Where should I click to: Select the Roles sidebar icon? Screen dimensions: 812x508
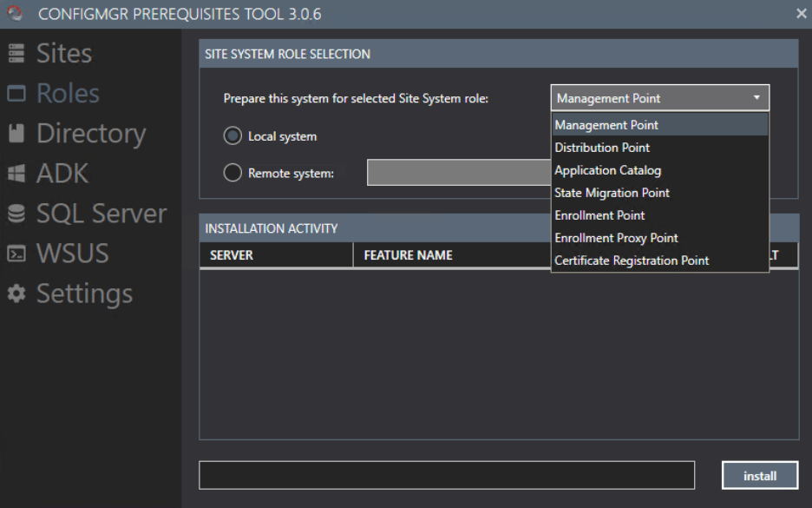16,92
